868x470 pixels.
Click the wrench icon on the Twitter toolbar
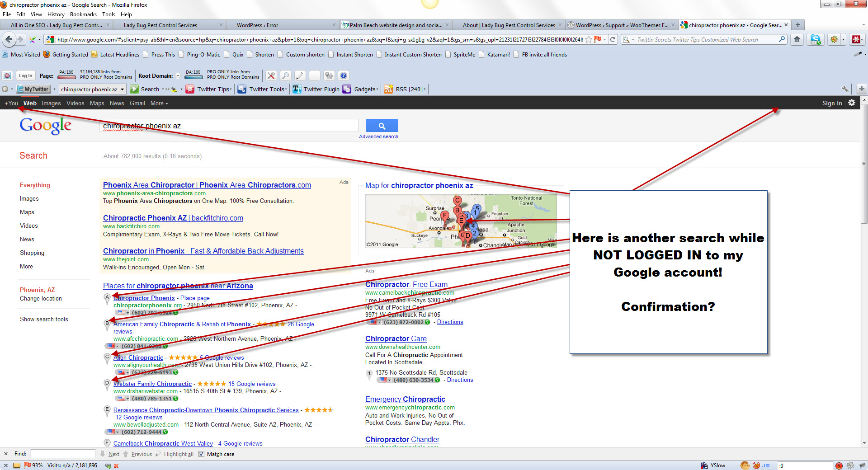845,89
